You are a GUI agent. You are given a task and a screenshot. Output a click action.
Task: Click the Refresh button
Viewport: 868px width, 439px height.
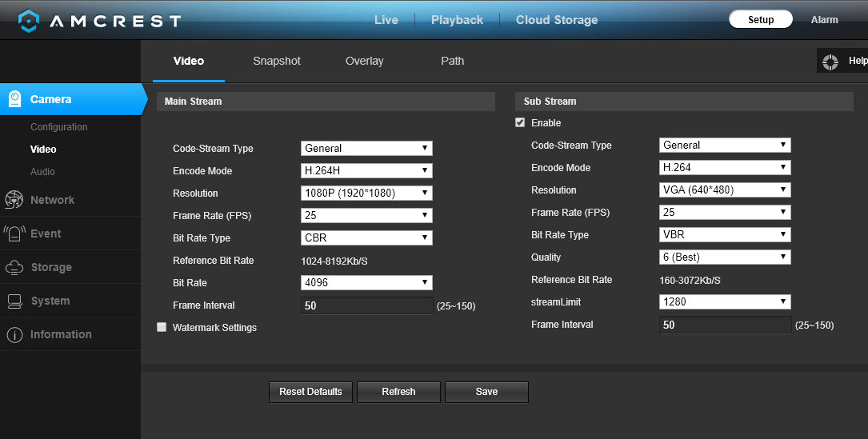pyautogui.click(x=398, y=392)
